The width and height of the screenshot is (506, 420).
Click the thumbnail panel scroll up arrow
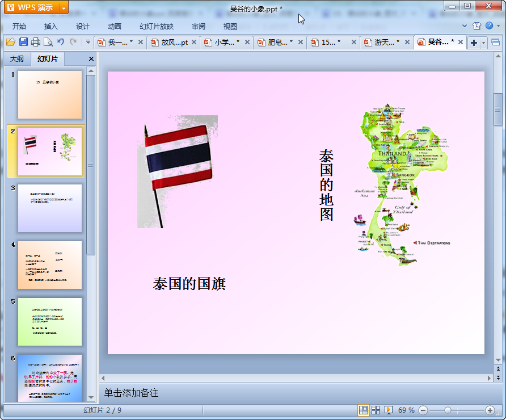click(91, 71)
